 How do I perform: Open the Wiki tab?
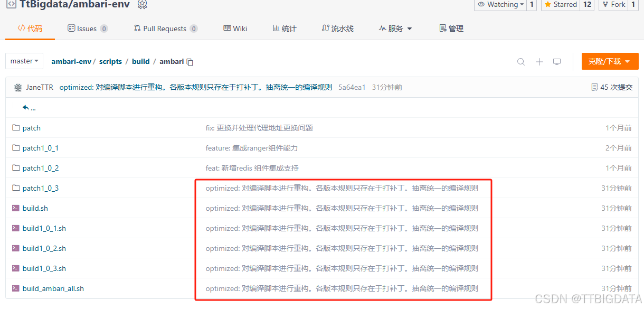click(235, 29)
